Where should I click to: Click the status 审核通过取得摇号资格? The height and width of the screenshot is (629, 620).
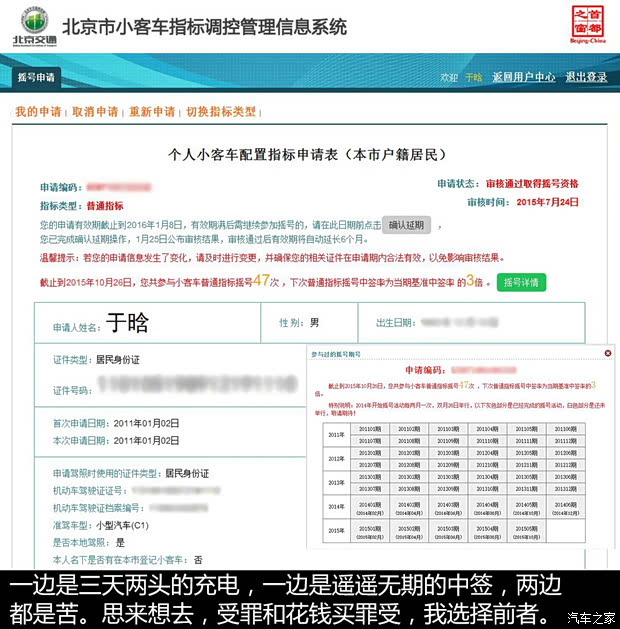532,184
